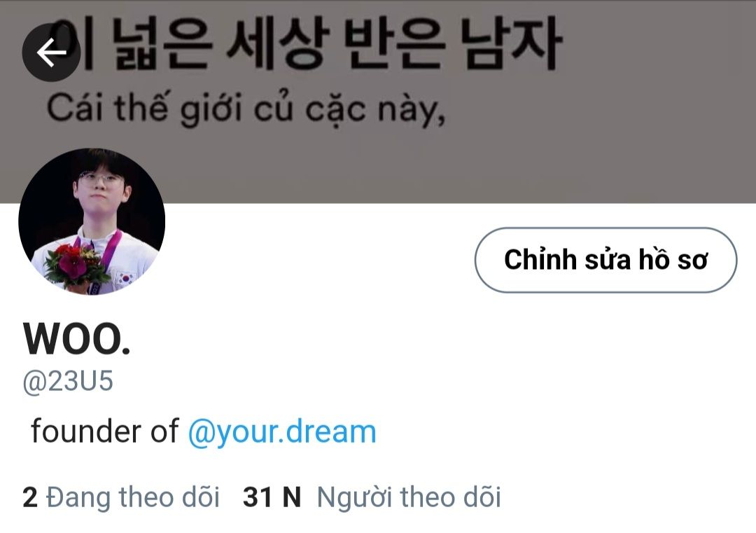Tap the Korean caption in the banner

point(304,43)
